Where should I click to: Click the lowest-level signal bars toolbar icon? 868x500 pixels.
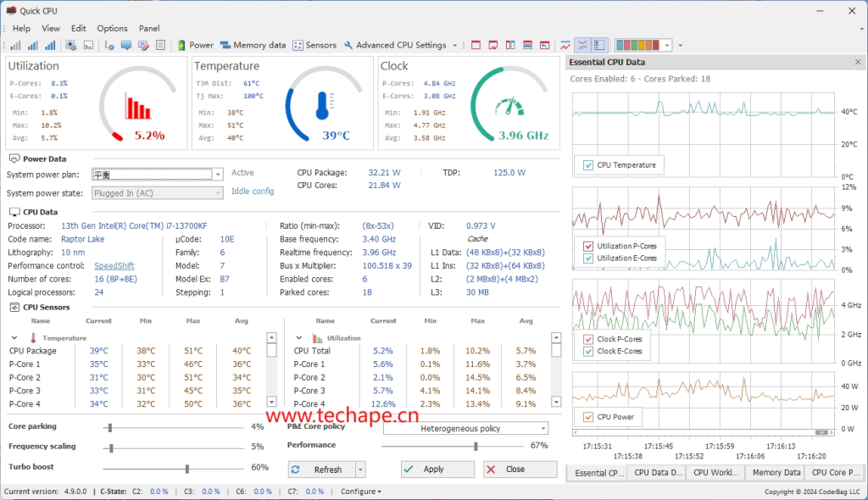(15, 46)
